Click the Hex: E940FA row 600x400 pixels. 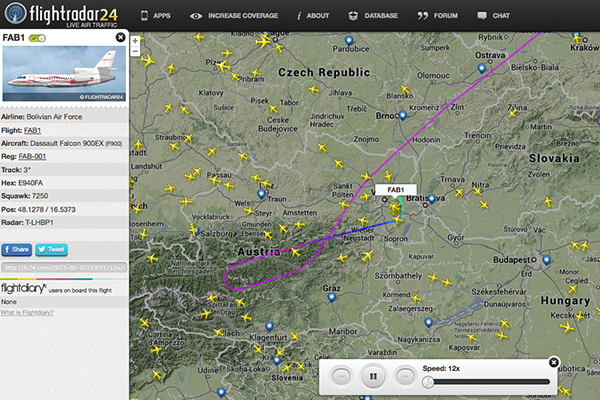[64, 183]
